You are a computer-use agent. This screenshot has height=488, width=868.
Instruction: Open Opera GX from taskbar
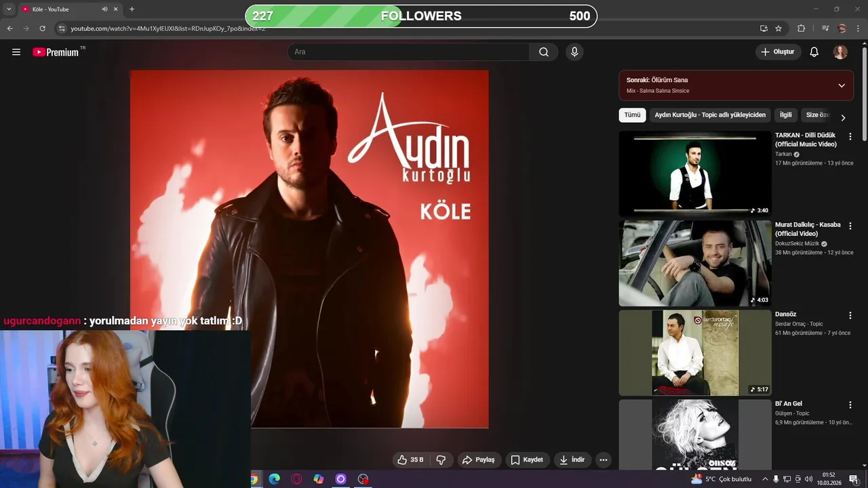[x=296, y=479]
